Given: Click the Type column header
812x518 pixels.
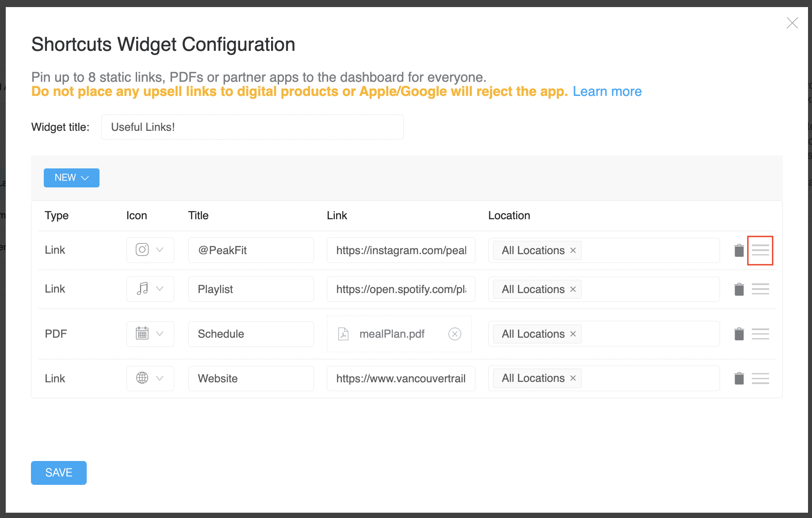Looking at the screenshot, I should (x=57, y=216).
